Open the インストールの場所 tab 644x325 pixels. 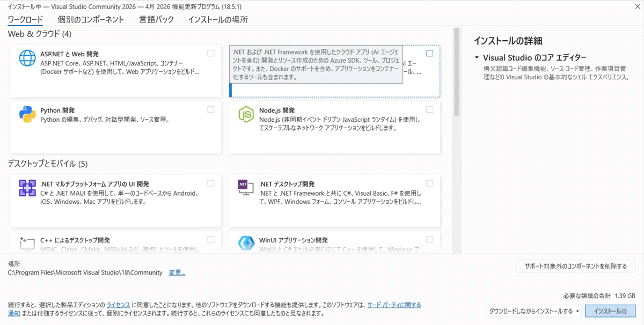tap(218, 19)
